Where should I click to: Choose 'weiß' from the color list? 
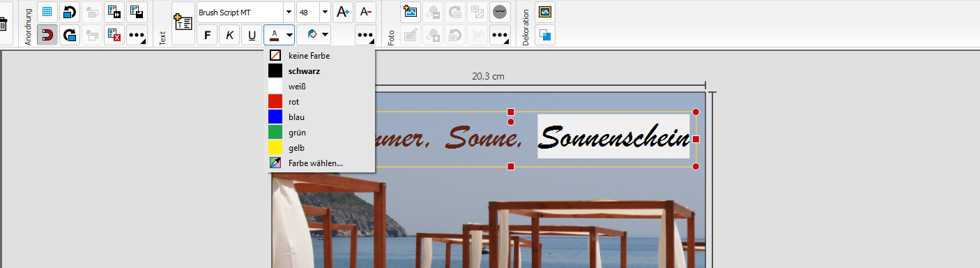coord(320,87)
